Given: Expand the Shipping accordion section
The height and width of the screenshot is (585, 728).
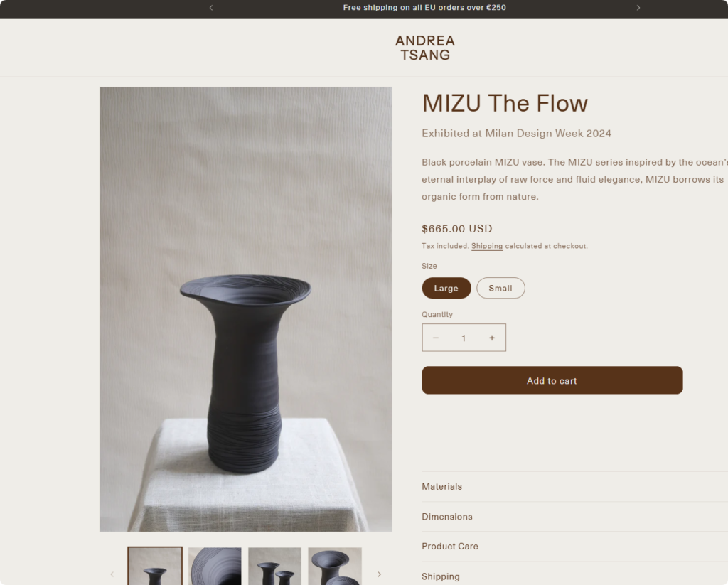Looking at the screenshot, I should [x=441, y=576].
